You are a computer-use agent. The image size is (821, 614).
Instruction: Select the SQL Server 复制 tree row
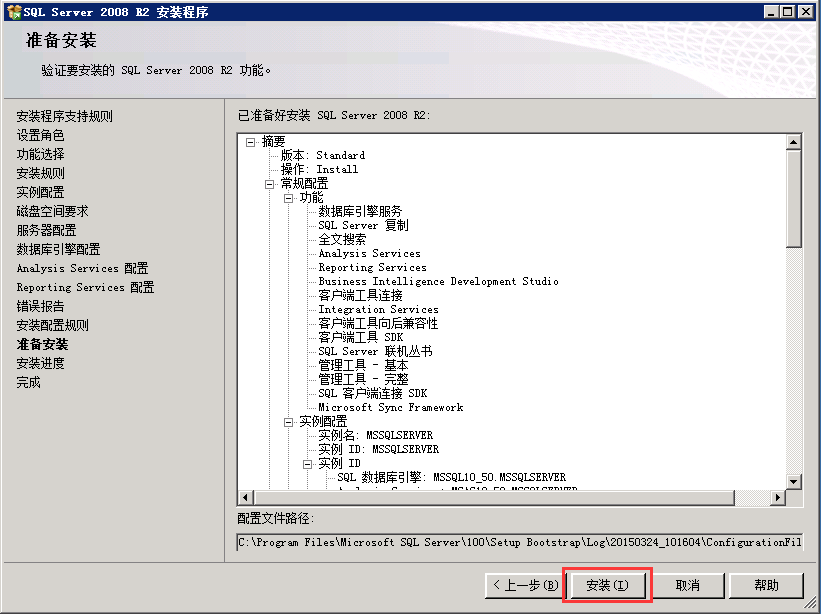363,226
